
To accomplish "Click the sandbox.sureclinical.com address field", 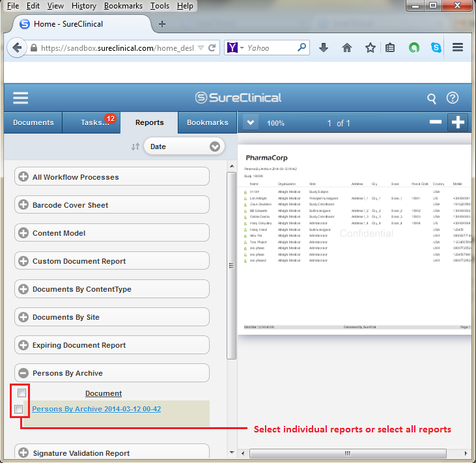I will (117, 48).
